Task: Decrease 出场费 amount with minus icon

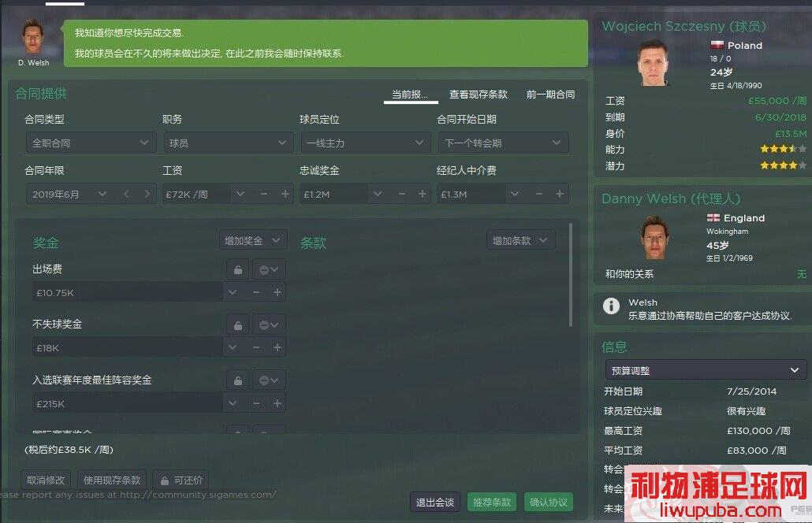Action: [x=256, y=292]
